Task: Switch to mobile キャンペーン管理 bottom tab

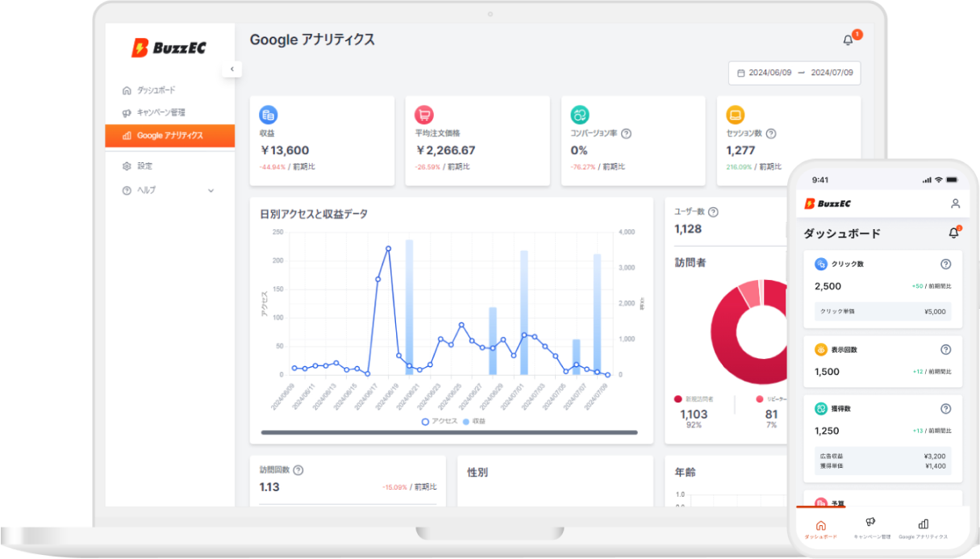Action: click(x=871, y=528)
